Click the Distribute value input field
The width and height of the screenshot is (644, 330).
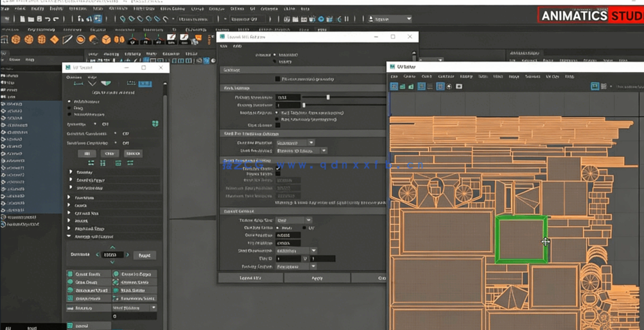tap(112, 255)
